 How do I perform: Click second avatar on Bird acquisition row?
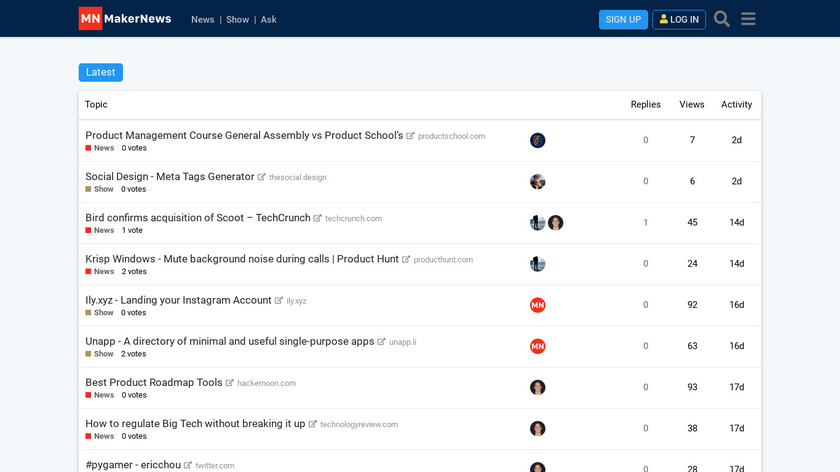[x=556, y=223]
